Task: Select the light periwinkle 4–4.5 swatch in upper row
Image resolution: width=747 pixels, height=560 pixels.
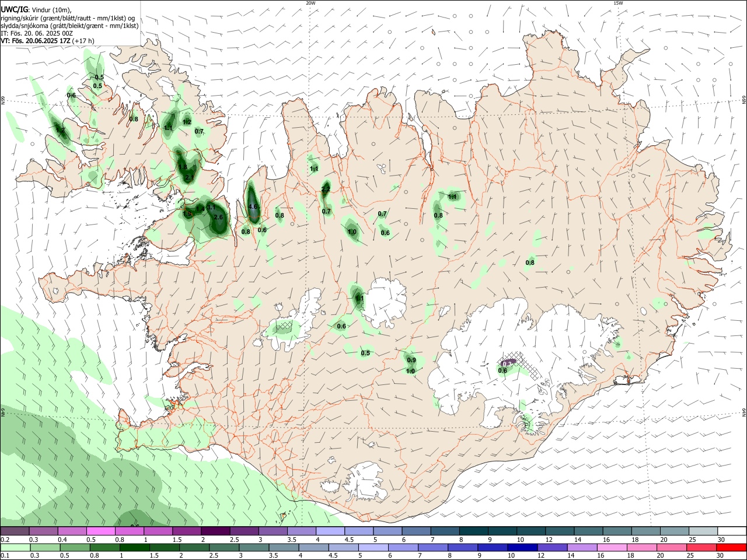Action: [330, 531]
